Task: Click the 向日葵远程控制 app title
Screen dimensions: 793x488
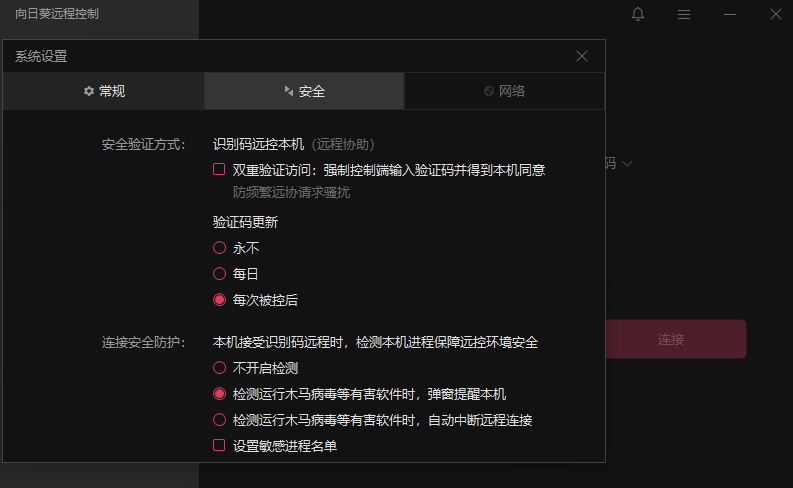Action: click(x=57, y=14)
